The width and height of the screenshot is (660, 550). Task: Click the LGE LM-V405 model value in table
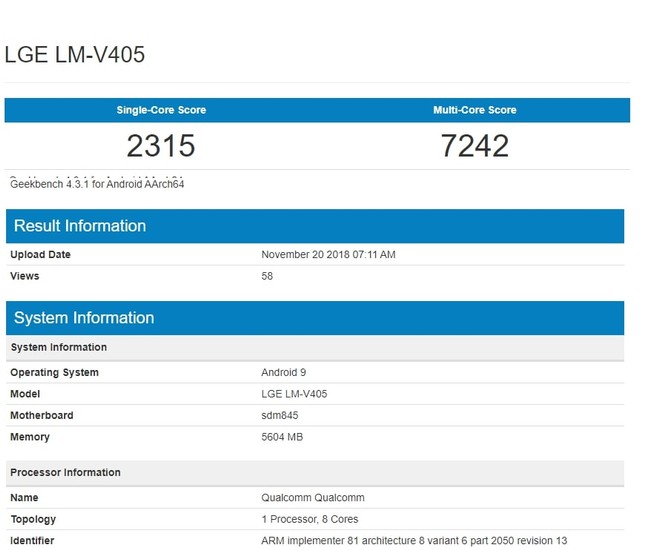(294, 394)
